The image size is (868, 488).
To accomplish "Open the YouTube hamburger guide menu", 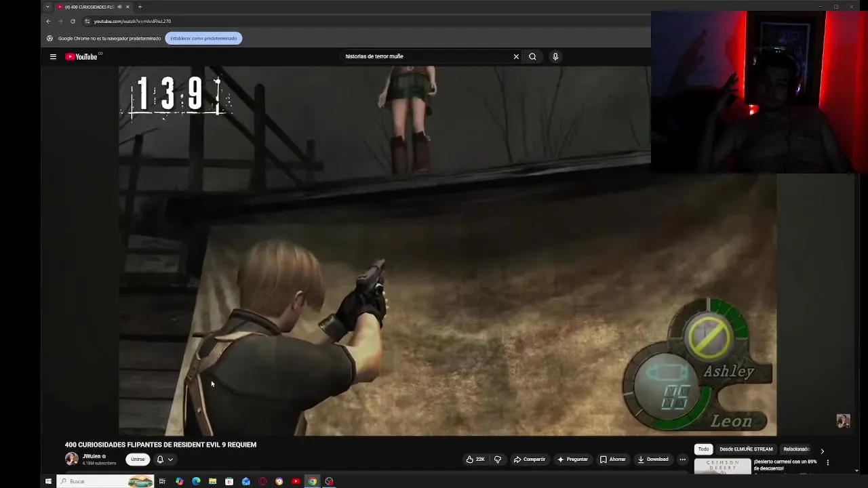I will tap(53, 57).
